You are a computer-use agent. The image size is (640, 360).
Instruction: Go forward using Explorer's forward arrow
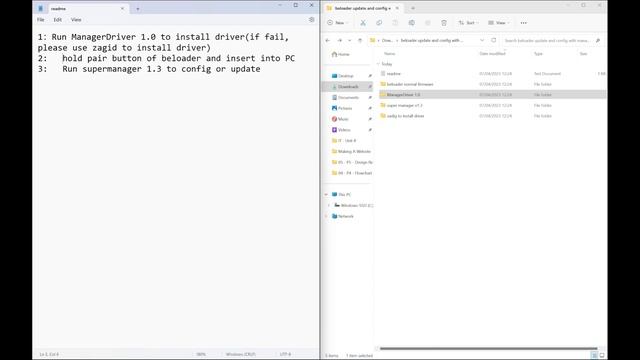tap(340, 40)
